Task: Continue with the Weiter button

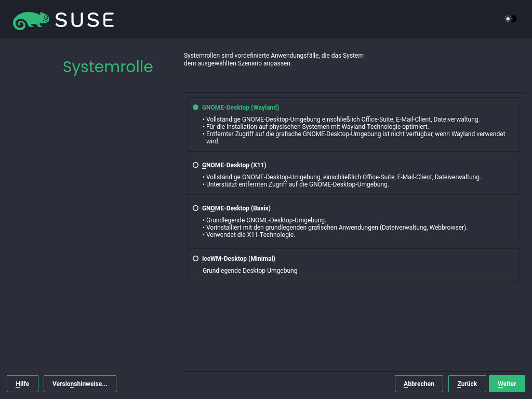Action: 507,384
